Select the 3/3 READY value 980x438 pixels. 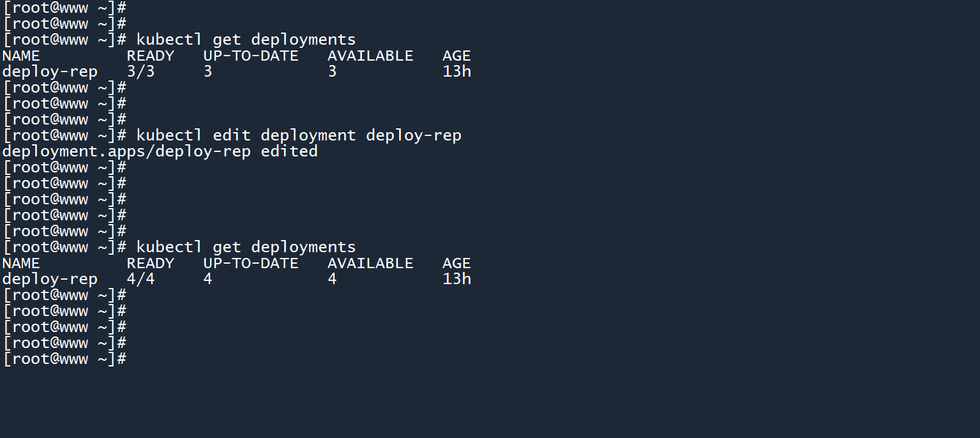[140, 72]
